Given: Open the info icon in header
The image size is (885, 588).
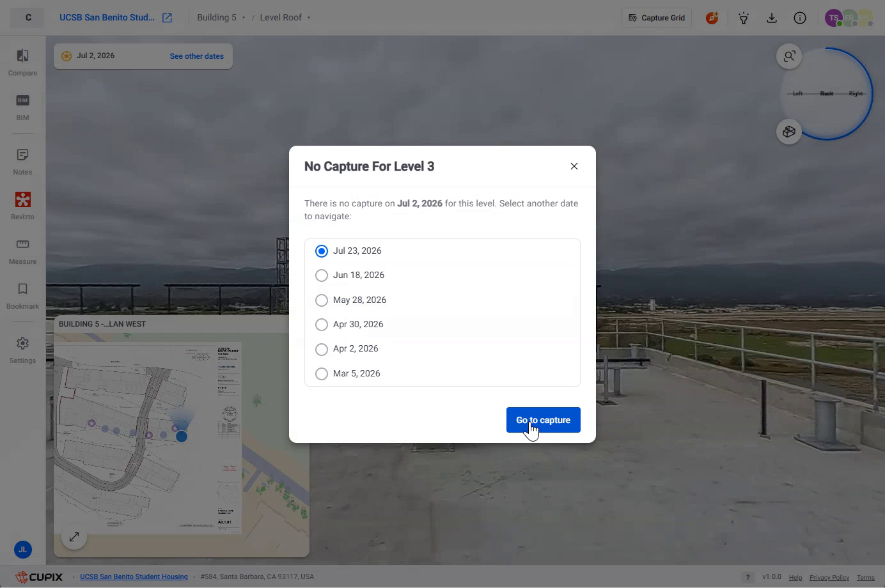Looking at the screenshot, I should pyautogui.click(x=800, y=18).
